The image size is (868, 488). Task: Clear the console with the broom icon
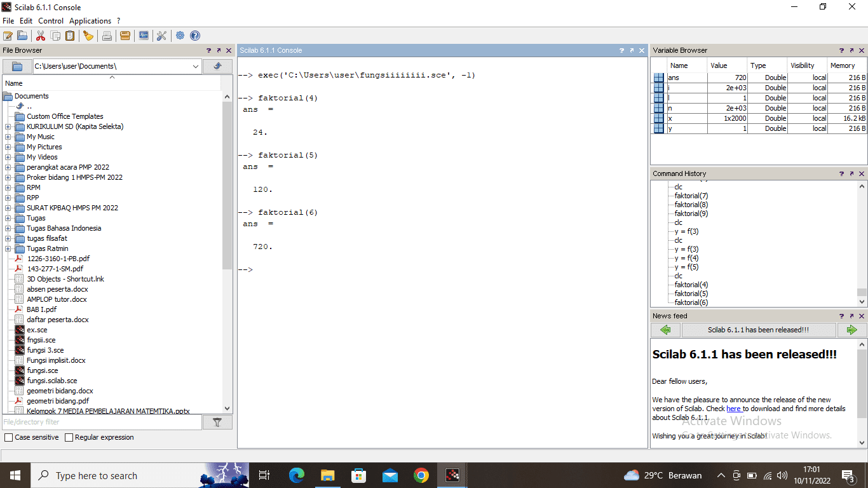(88, 36)
